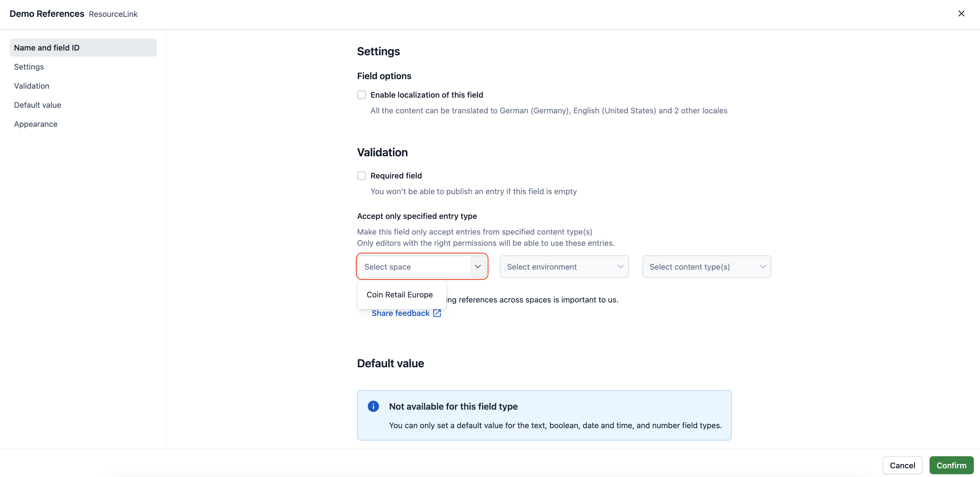980x477 pixels.
Task: Click the dropdown arrow on Select space
Action: click(477, 266)
